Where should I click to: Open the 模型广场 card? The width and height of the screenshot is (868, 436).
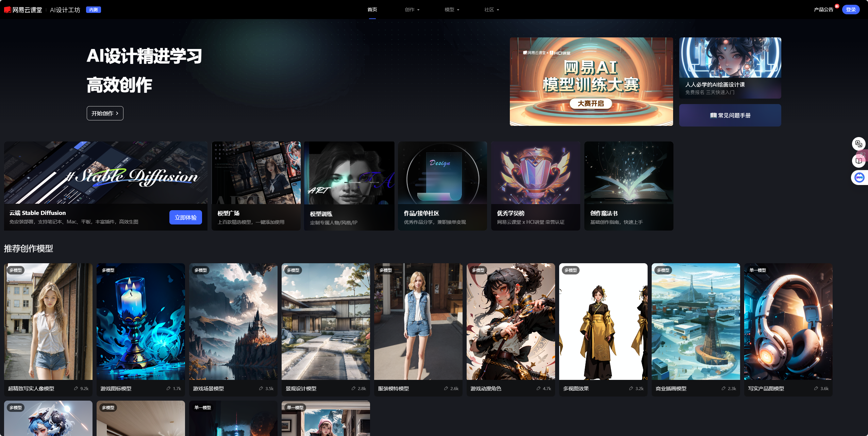point(256,186)
